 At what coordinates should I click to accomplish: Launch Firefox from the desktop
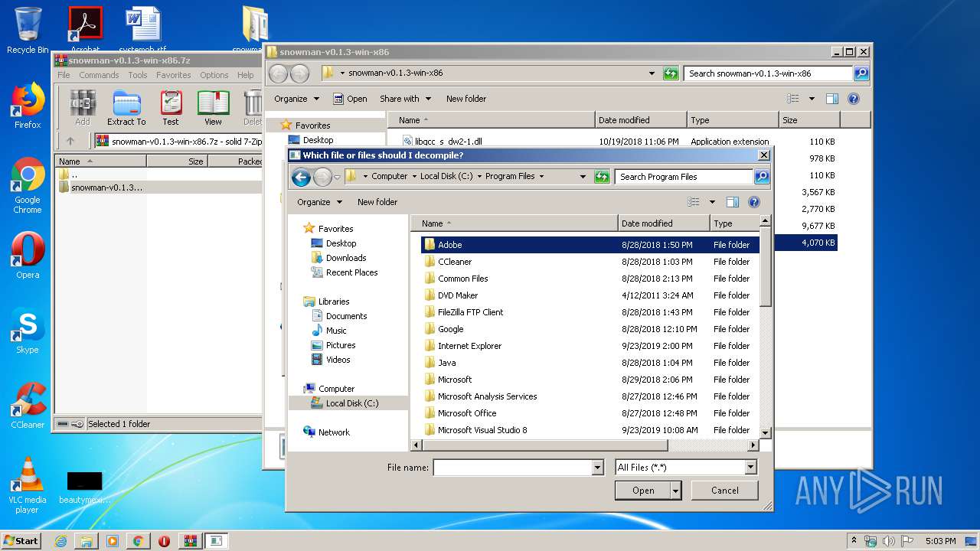click(28, 106)
